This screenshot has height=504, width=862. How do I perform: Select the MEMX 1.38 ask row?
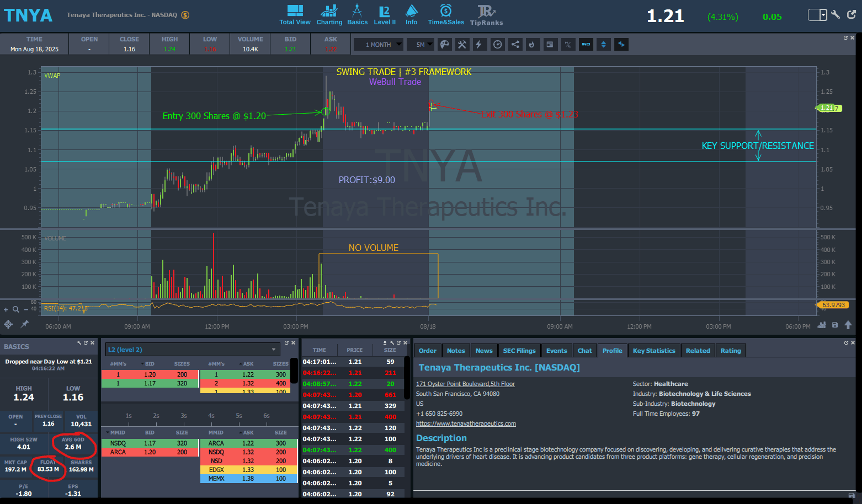click(x=248, y=479)
